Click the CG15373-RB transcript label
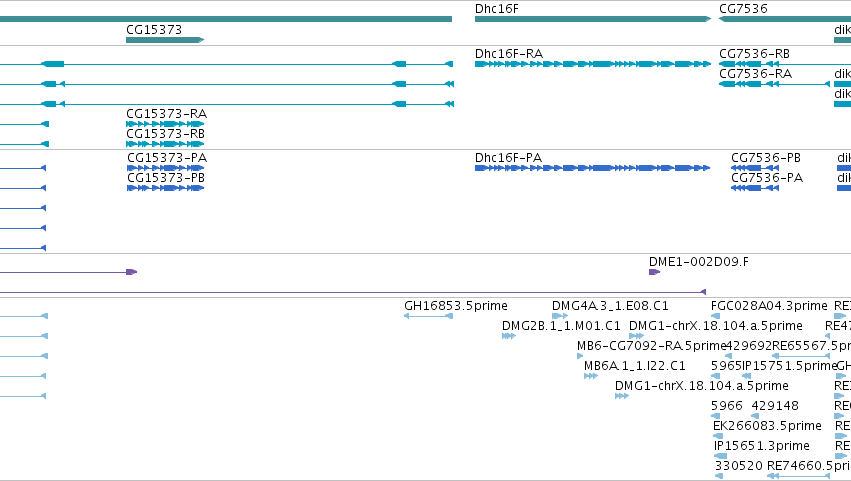This screenshot has height=481, width=851. pos(165,134)
